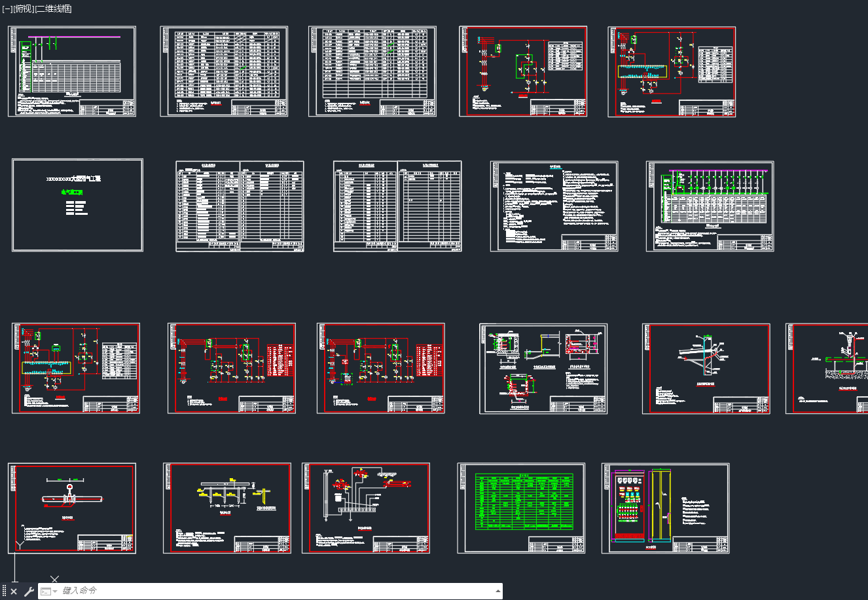Open command line customize wrench menu

point(29,591)
